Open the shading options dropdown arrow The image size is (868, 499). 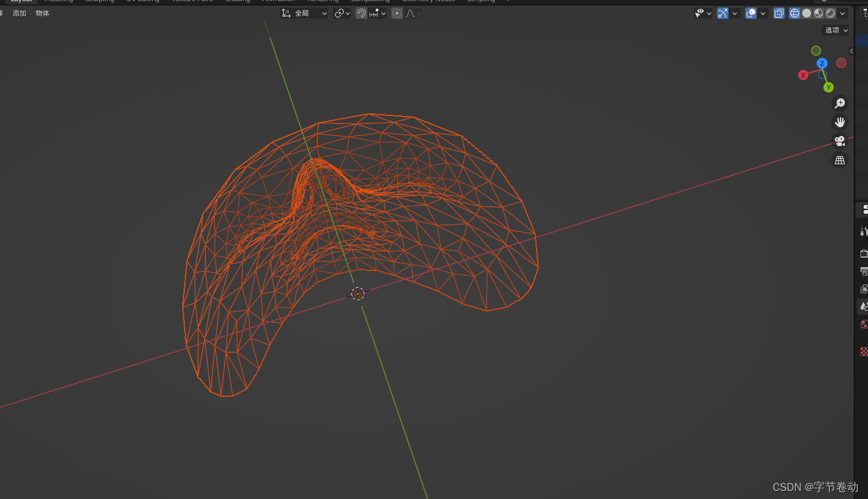pyautogui.click(x=843, y=13)
